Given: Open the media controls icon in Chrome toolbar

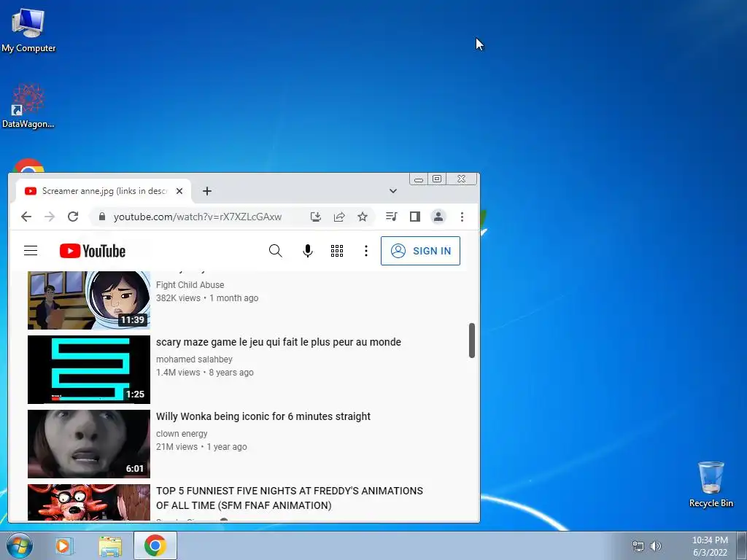Looking at the screenshot, I should tap(392, 217).
